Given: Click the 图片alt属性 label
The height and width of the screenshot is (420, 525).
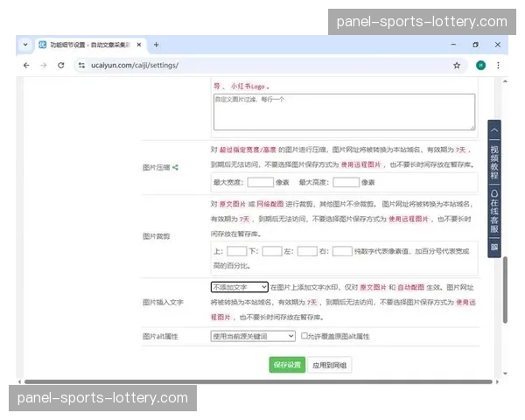Looking at the screenshot, I should pyautogui.click(x=160, y=336).
